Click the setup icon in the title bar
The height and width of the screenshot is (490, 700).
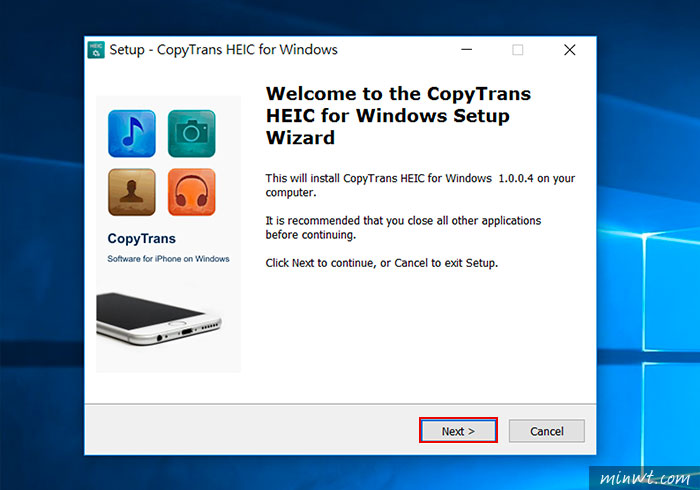pos(96,50)
